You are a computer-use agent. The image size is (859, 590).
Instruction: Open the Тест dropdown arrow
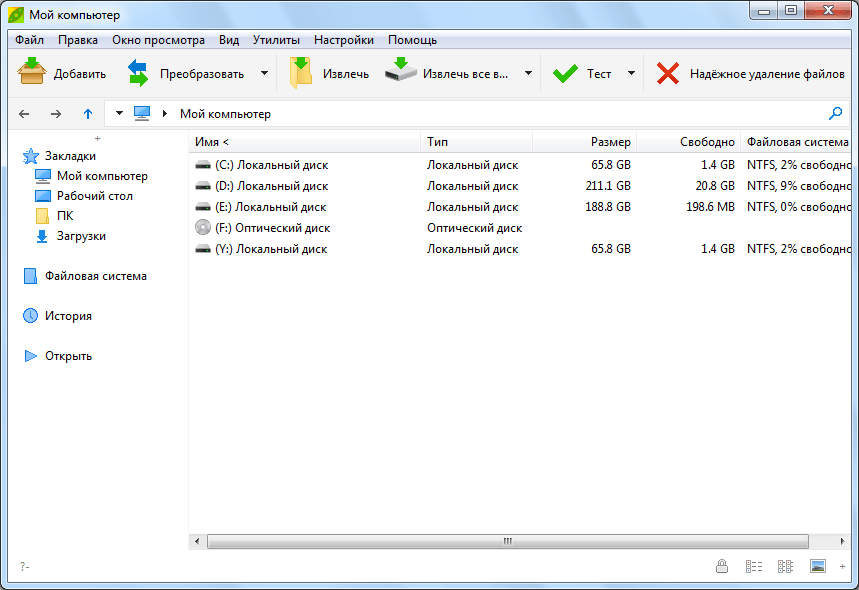coord(631,73)
